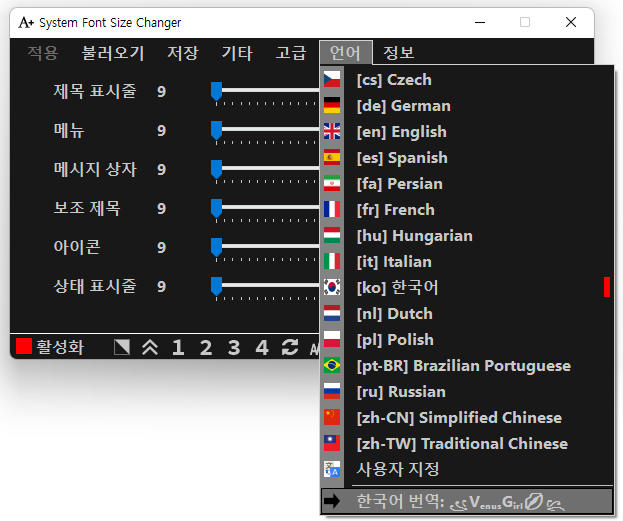Click the Italian flag icon

(x=332, y=261)
